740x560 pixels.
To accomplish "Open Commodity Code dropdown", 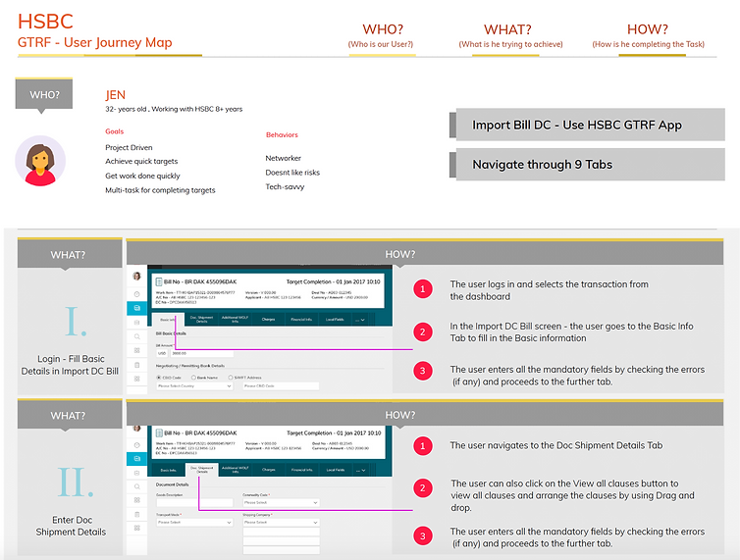I will (281, 502).
